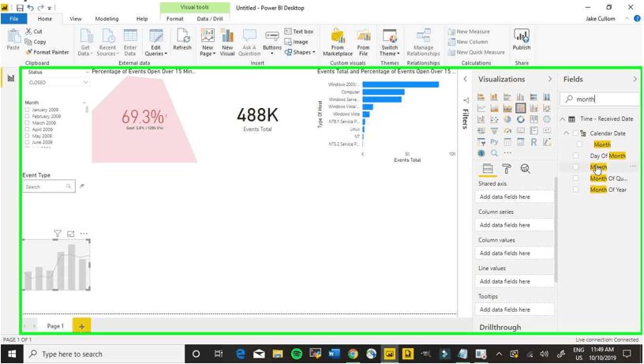Open the File menu
The width and height of the screenshot is (644, 364).
[x=14, y=18]
